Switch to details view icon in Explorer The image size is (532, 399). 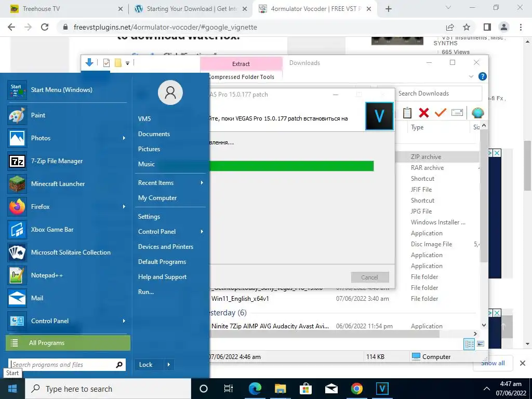coord(469,344)
